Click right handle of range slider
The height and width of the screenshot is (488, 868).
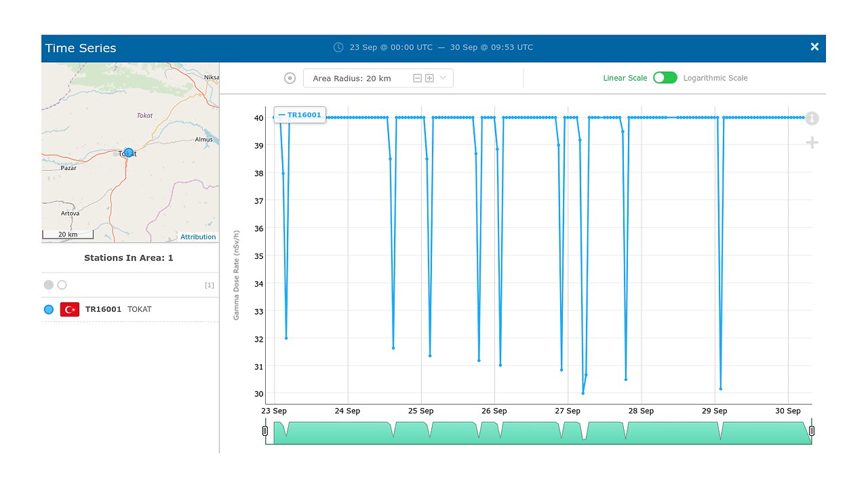coord(812,431)
